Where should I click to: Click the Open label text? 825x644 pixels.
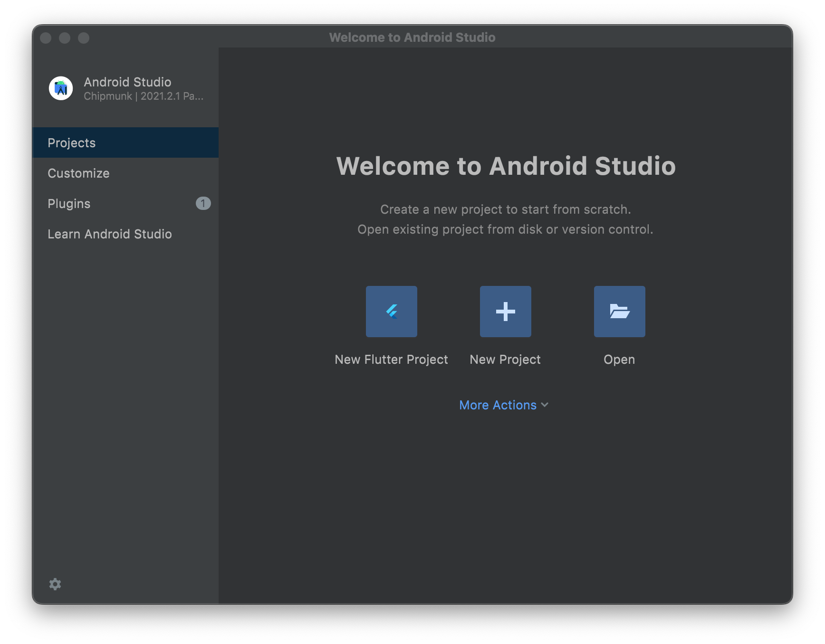point(619,360)
